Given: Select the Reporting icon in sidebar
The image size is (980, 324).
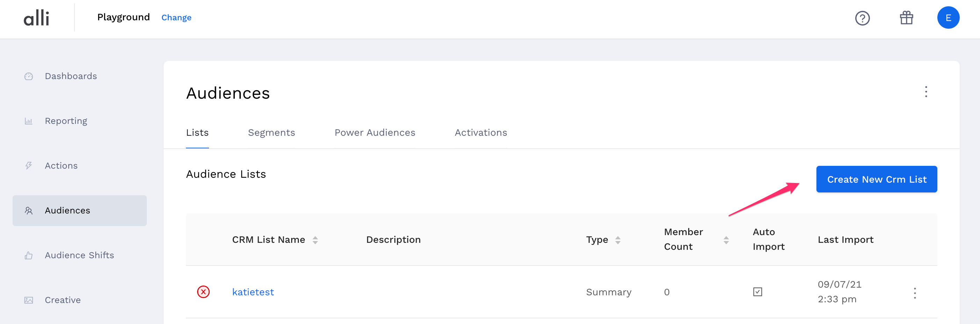Looking at the screenshot, I should click(x=29, y=121).
